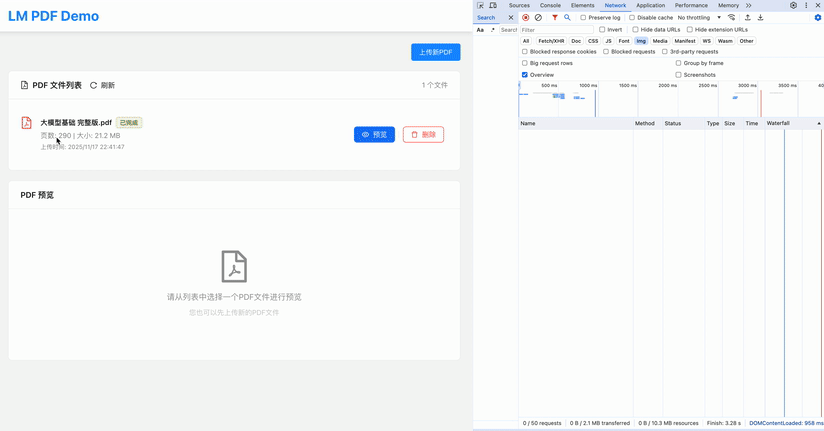Switch to the Console tab
824x431 pixels.
[550, 5]
